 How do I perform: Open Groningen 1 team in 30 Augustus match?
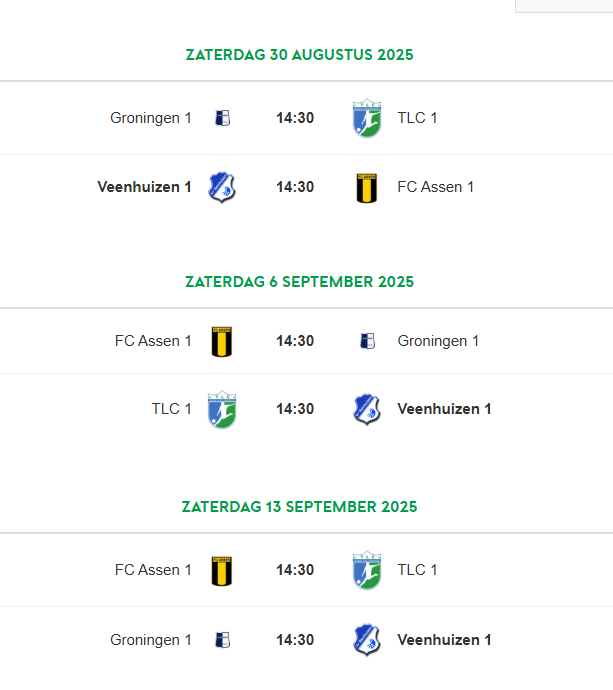150,118
